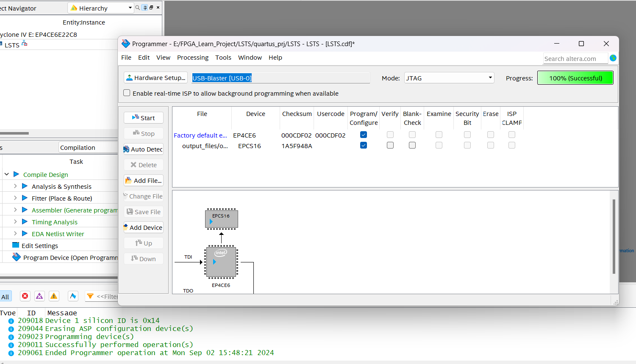Enable real-time ISP checkbox
Viewport: 636px width, 364px height.
pyautogui.click(x=127, y=93)
